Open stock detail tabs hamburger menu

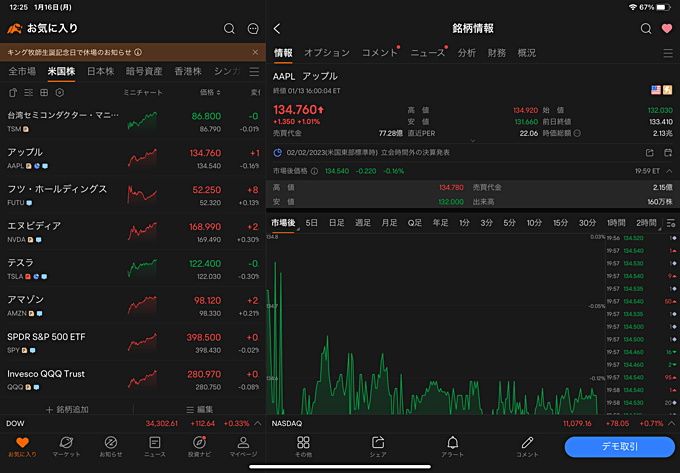pos(668,53)
